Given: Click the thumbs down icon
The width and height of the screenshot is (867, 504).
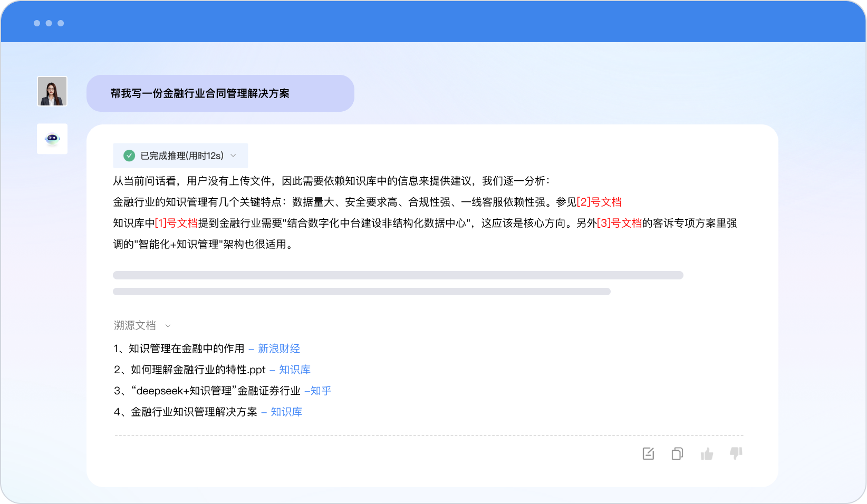Looking at the screenshot, I should pyautogui.click(x=736, y=453).
